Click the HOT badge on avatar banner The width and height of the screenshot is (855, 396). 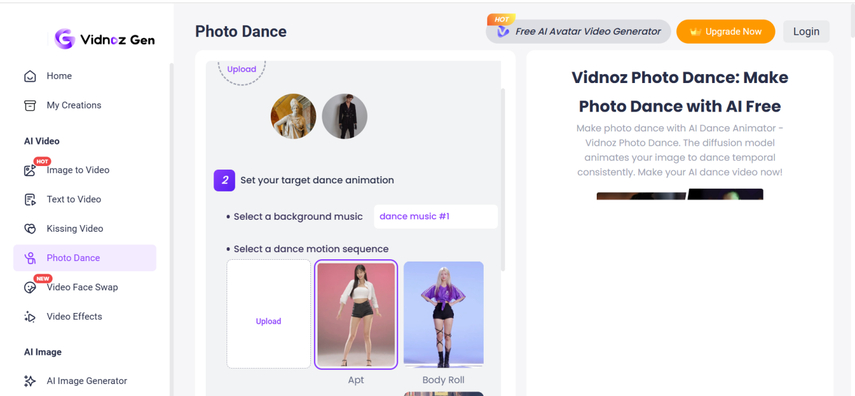tap(501, 20)
